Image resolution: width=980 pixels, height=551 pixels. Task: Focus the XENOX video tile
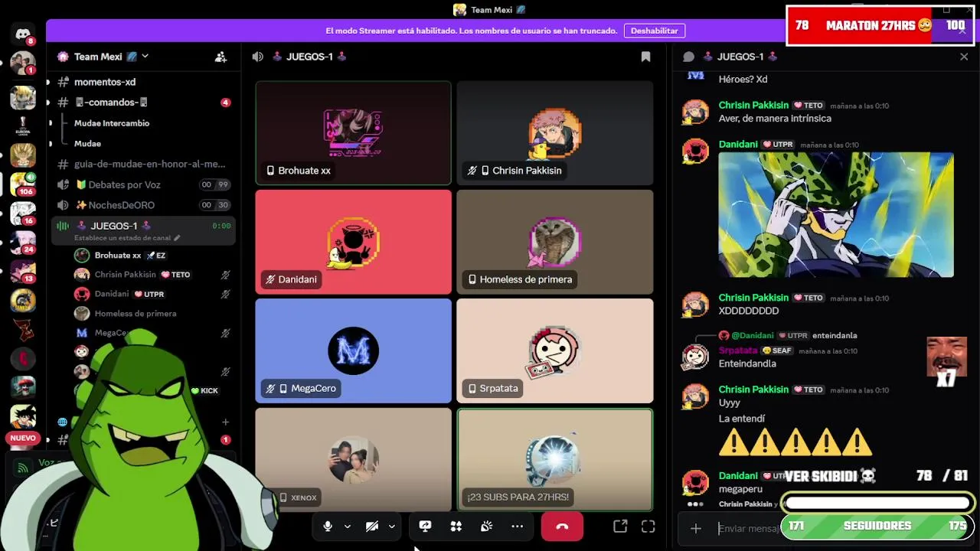coord(354,459)
